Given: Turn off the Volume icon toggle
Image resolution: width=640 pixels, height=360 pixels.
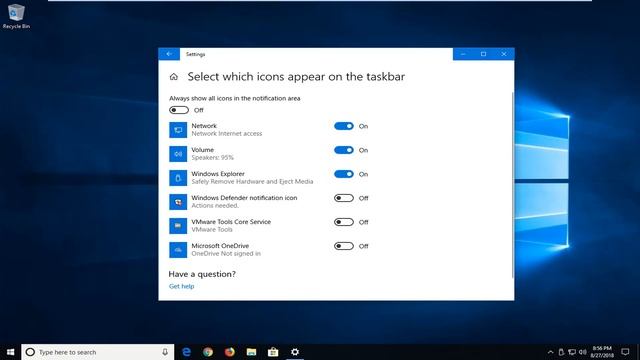Looking at the screenshot, I should [x=344, y=150].
